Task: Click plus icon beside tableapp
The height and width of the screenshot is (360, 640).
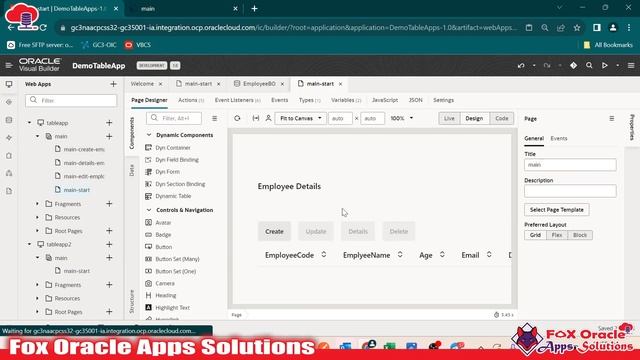Action: tap(109, 122)
